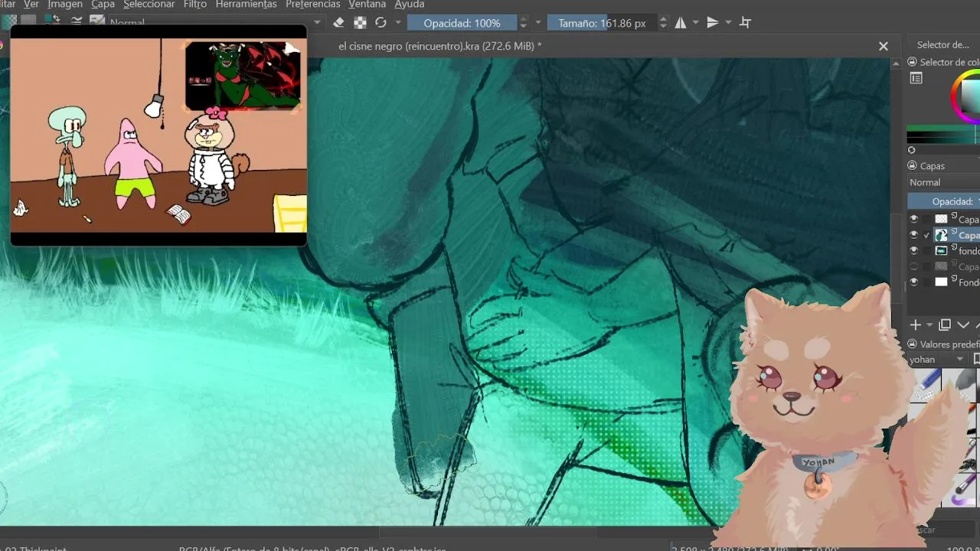980x551 pixels.
Task: Hide the bottom Fondo layer
Action: (913, 282)
